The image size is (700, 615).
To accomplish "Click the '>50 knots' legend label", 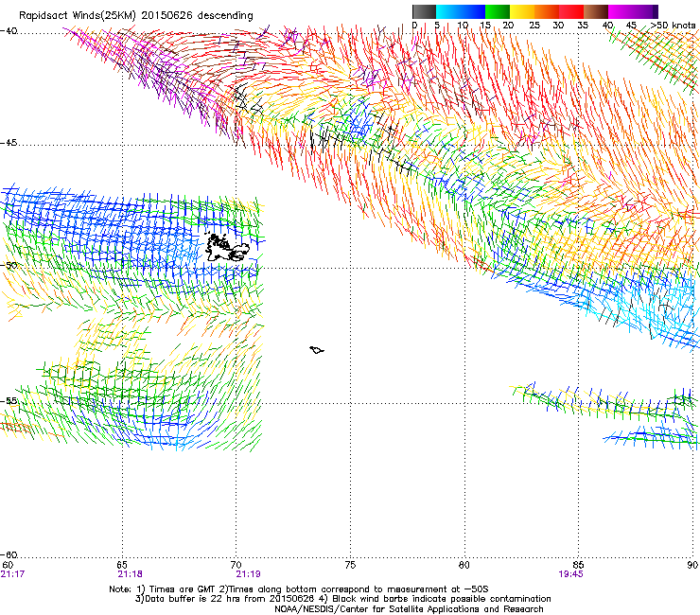I will 673,26.
